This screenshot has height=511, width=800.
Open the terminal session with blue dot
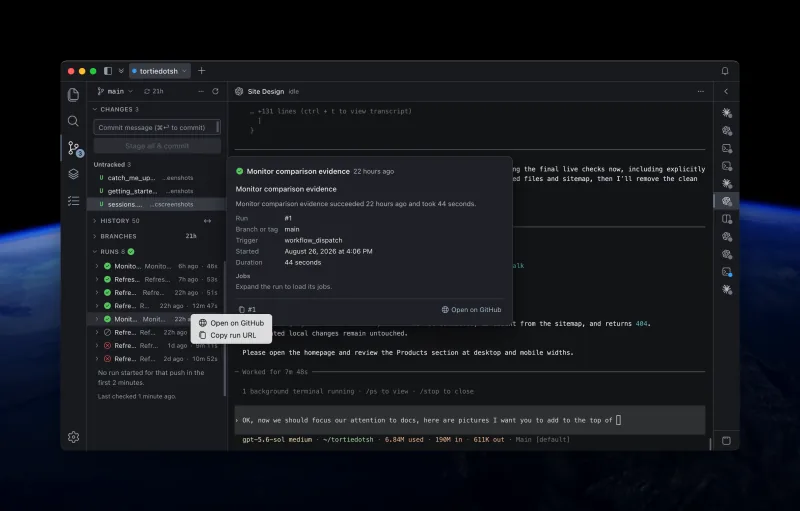point(727,272)
